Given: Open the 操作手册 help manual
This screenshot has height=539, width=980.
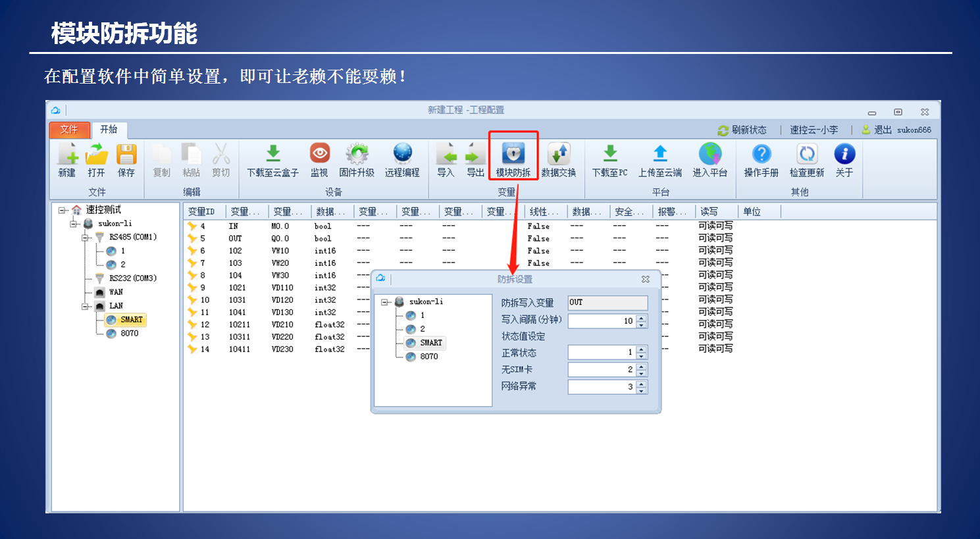Looking at the screenshot, I should [x=761, y=155].
